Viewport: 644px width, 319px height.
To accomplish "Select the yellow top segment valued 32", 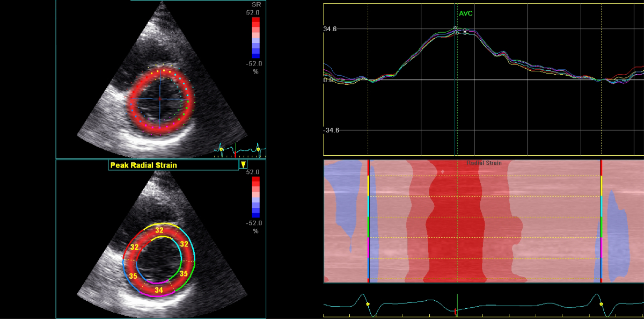I will [159, 230].
